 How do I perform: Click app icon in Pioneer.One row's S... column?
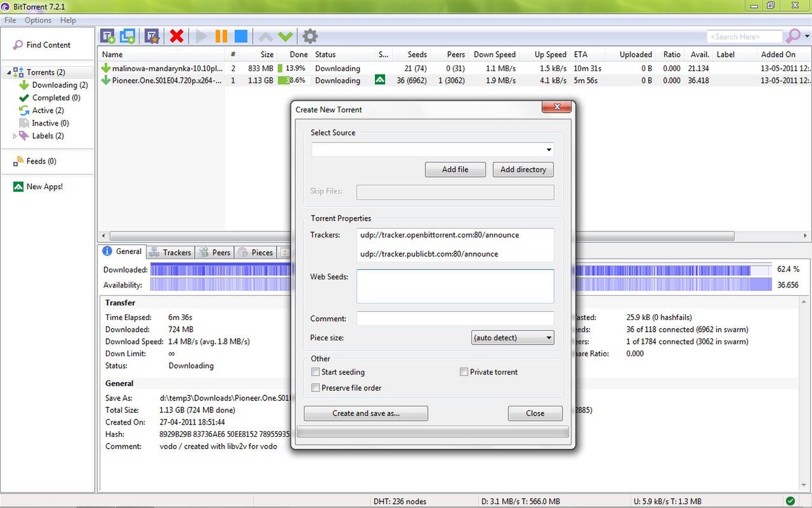click(380, 81)
